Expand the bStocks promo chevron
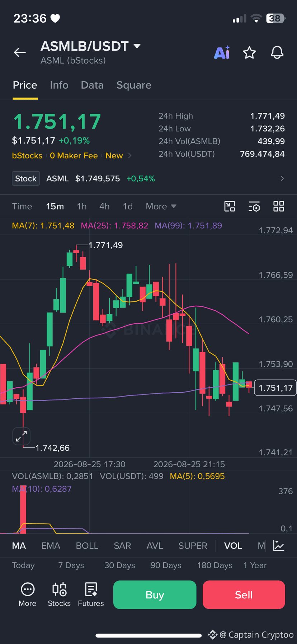The height and width of the screenshot is (644, 297). [x=130, y=156]
